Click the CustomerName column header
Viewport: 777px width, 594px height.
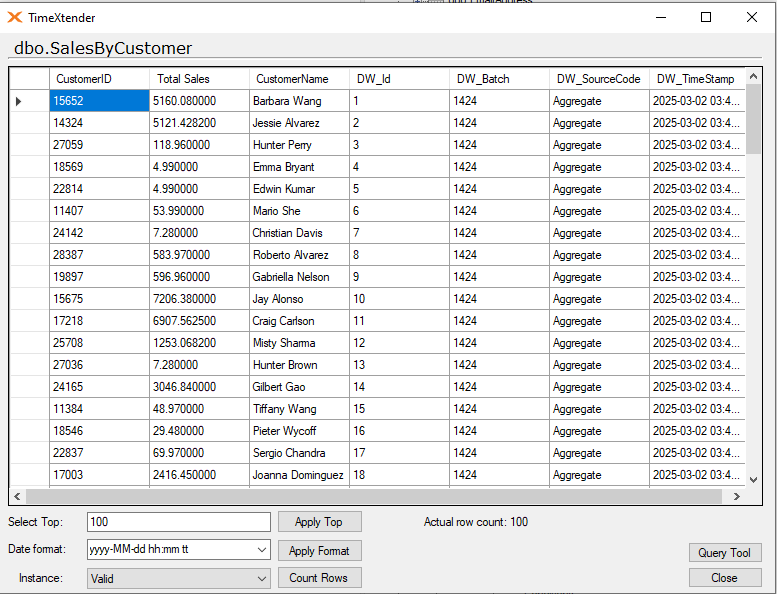pos(299,79)
